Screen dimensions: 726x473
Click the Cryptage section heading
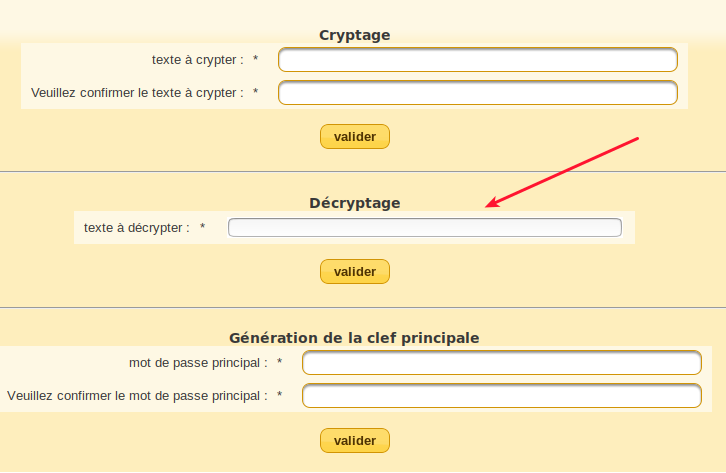(354, 36)
